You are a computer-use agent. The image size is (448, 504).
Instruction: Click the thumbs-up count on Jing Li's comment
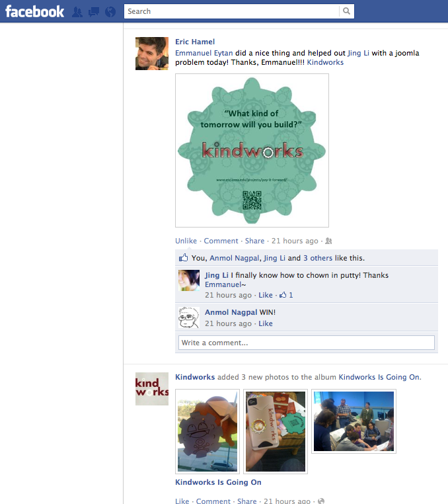[286, 295]
